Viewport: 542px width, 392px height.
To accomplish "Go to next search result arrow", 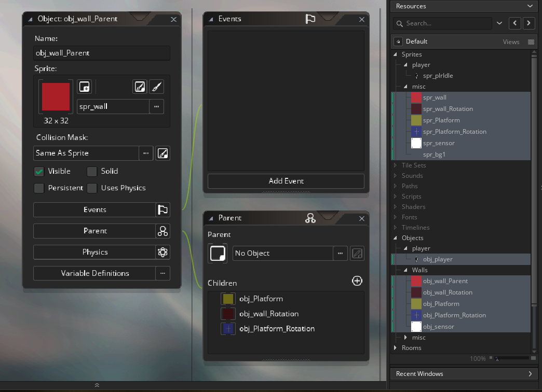I will coord(529,23).
